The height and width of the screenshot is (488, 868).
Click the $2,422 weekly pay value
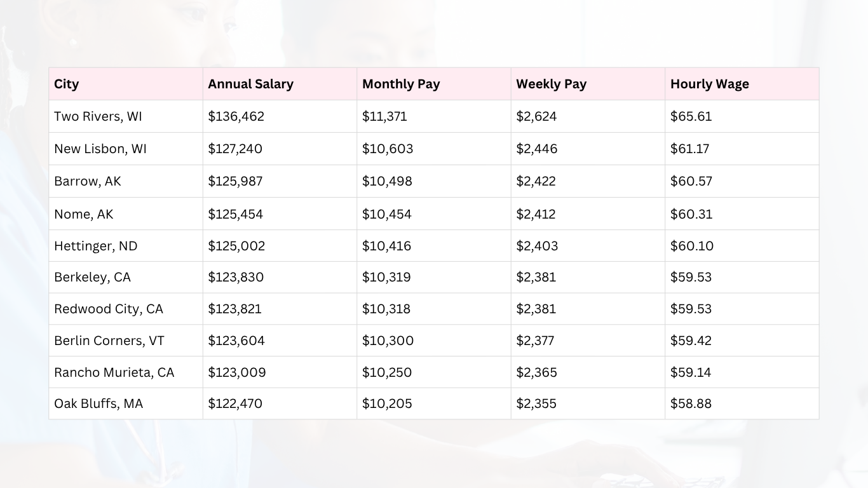point(536,181)
